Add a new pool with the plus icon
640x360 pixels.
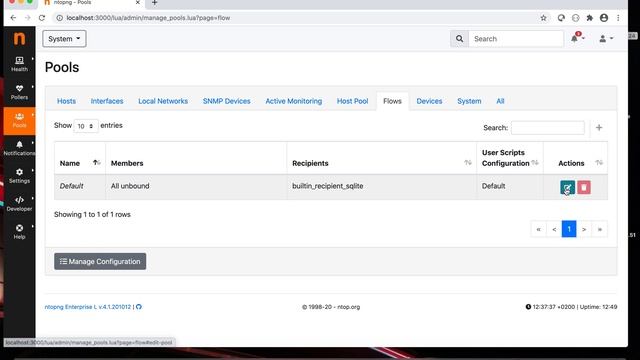coord(599,128)
